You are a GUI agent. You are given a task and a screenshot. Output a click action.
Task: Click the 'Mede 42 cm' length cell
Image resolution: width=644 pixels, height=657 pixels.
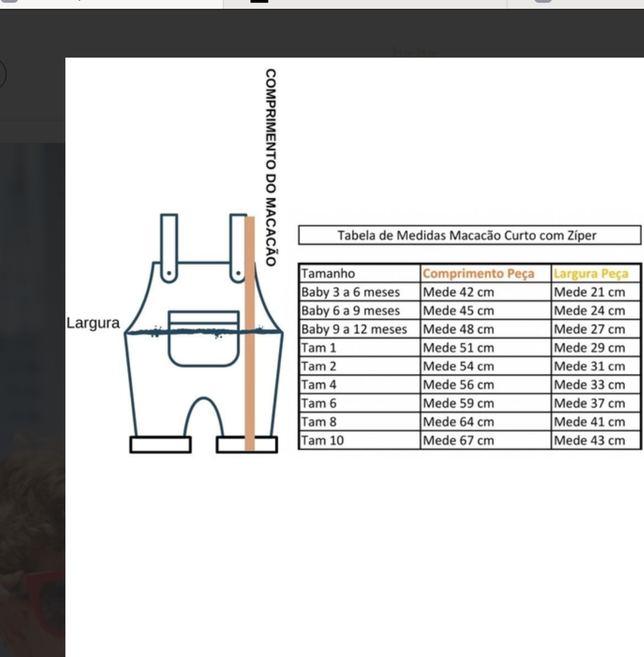pyautogui.click(x=486, y=292)
